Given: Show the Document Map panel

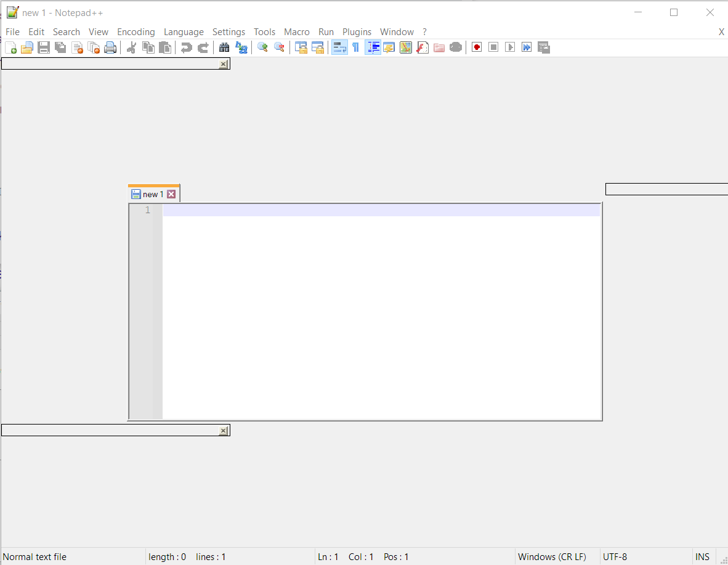Looking at the screenshot, I should 406,47.
